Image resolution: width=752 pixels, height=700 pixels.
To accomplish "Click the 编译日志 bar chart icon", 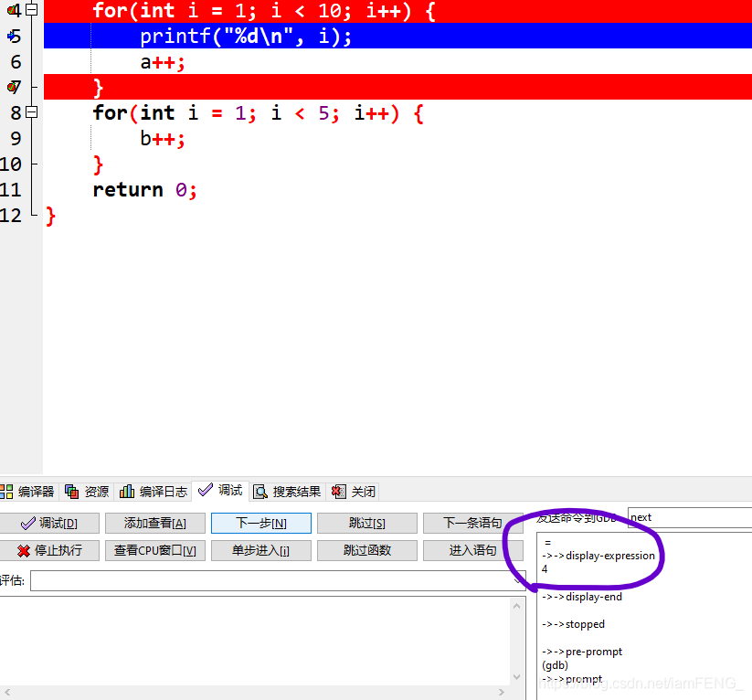I will tap(127, 491).
